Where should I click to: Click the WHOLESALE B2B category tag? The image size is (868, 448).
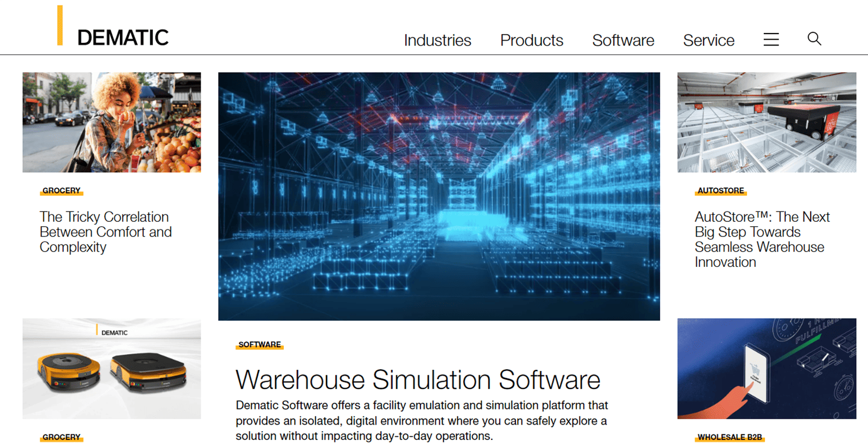click(x=730, y=437)
